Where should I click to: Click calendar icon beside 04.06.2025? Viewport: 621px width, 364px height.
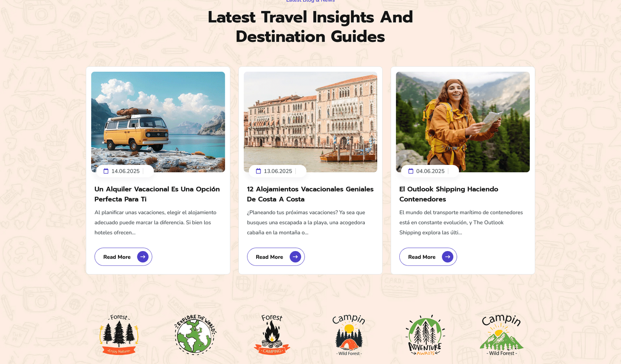pos(411,171)
